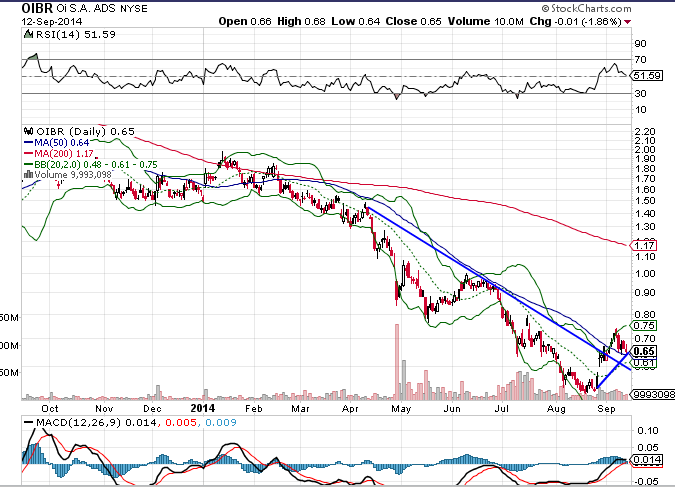Click the 30 oversold level on RSI axis
Viewport: 675px width, 487px height.
(641, 93)
